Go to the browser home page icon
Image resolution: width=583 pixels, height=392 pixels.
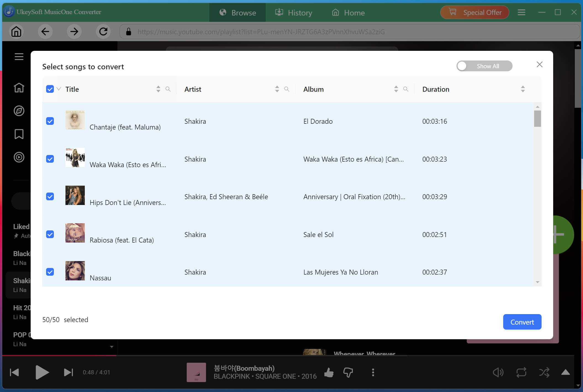click(x=16, y=31)
